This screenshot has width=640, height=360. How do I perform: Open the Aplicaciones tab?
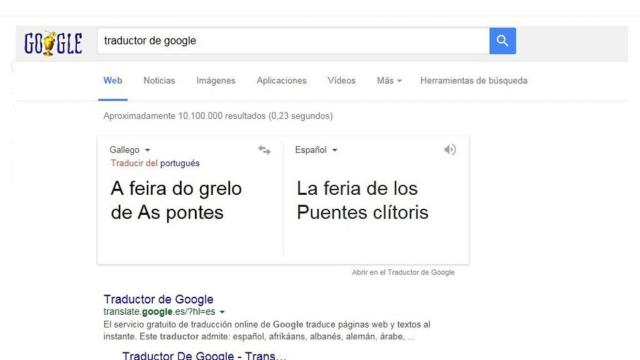click(x=281, y=81)
